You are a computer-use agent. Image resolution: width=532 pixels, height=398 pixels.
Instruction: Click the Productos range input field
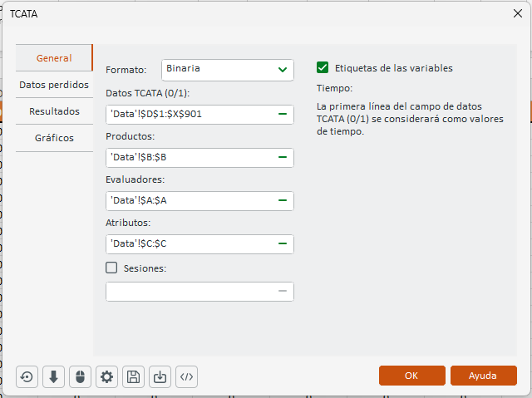click(x=199, y=158)
